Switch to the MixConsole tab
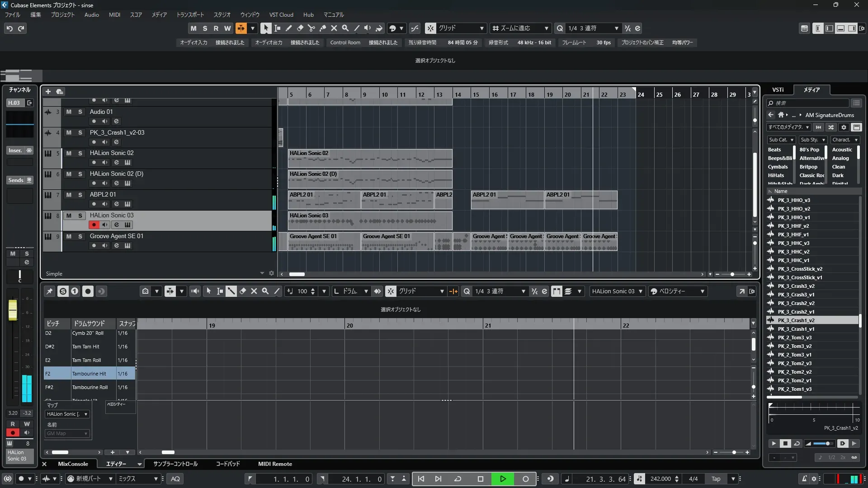The image size is (868, 488). pos(73,464)
